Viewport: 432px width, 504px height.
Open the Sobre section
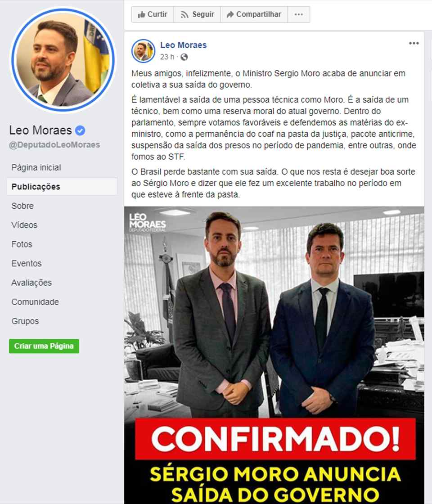[x=22, y=206]
